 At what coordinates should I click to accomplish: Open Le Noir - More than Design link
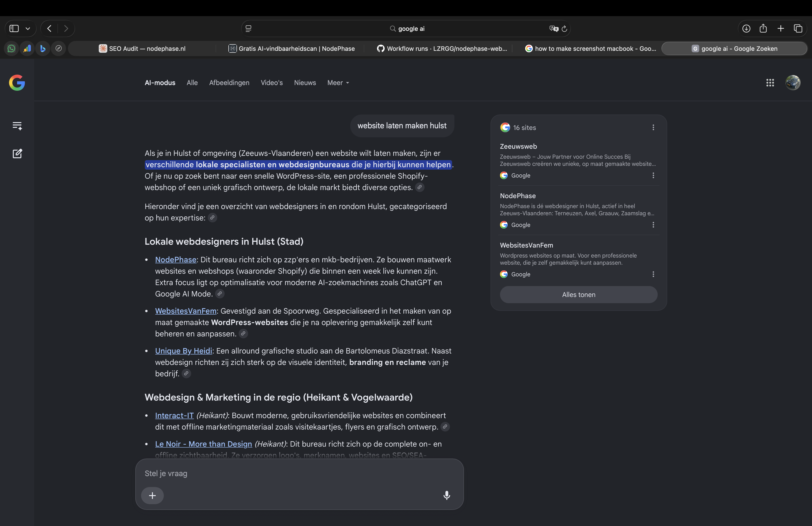tap(204, 444)
